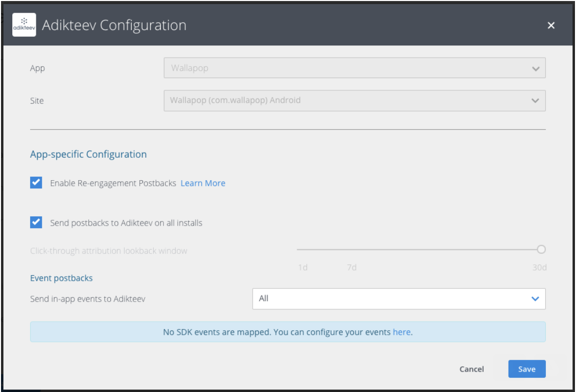Click the Adikteev logo icon in header
577x392 pixels.
click(x=24, y=25)
